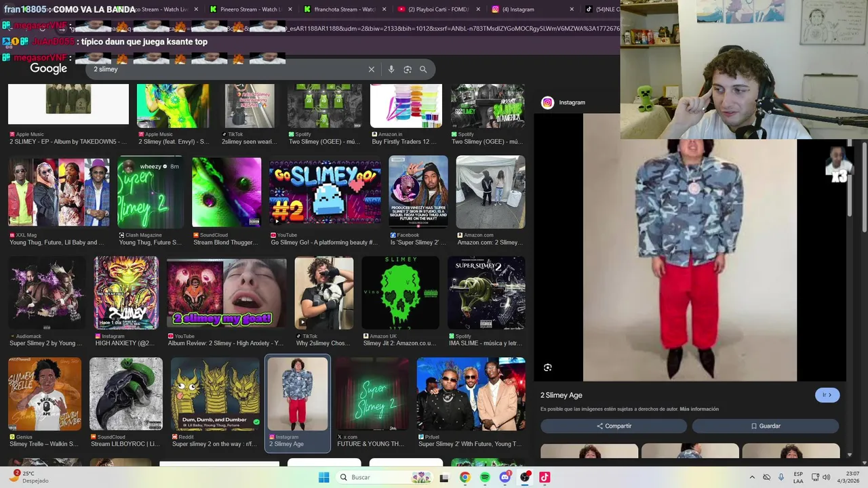868x488 pixels.
Task: Open Discord from the taskbar
Action: [505, 477]
